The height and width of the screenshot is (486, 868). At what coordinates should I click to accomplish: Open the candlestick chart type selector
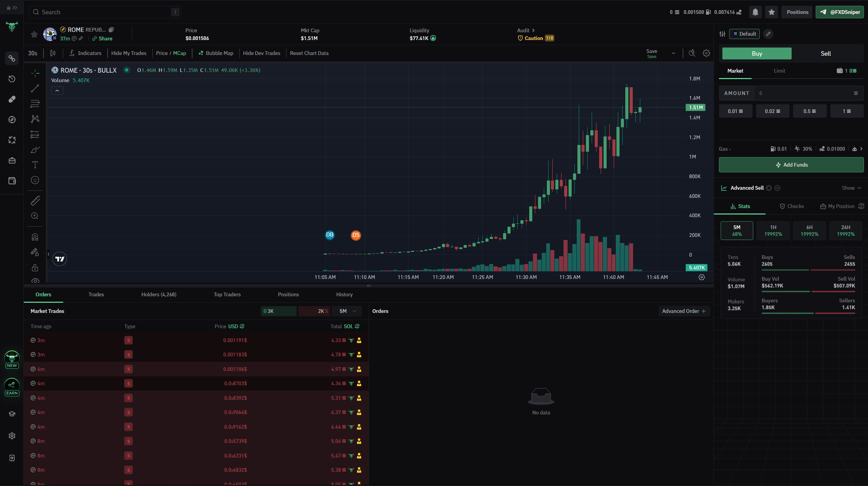click(x=53, y=53)
